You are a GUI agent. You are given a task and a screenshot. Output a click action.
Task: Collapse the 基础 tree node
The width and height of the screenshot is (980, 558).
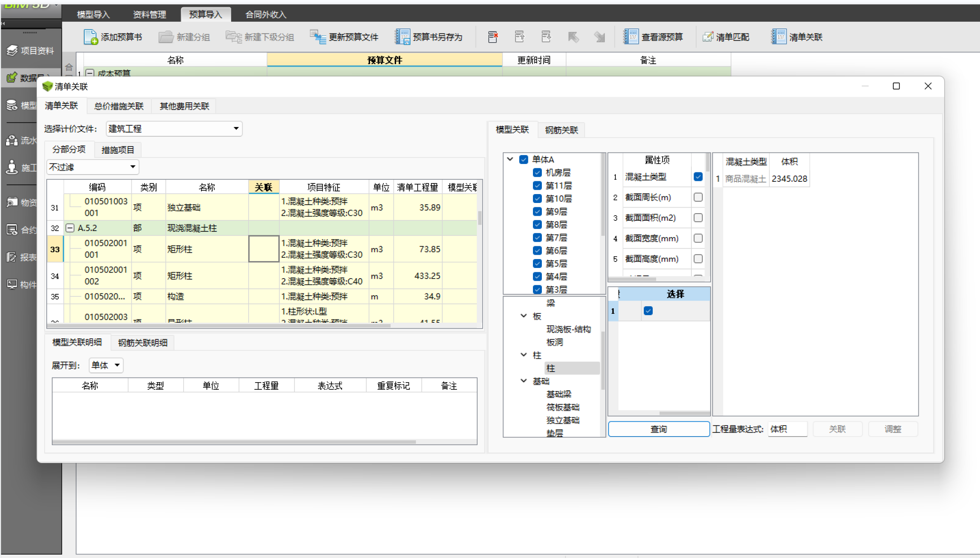click(524, 381)
